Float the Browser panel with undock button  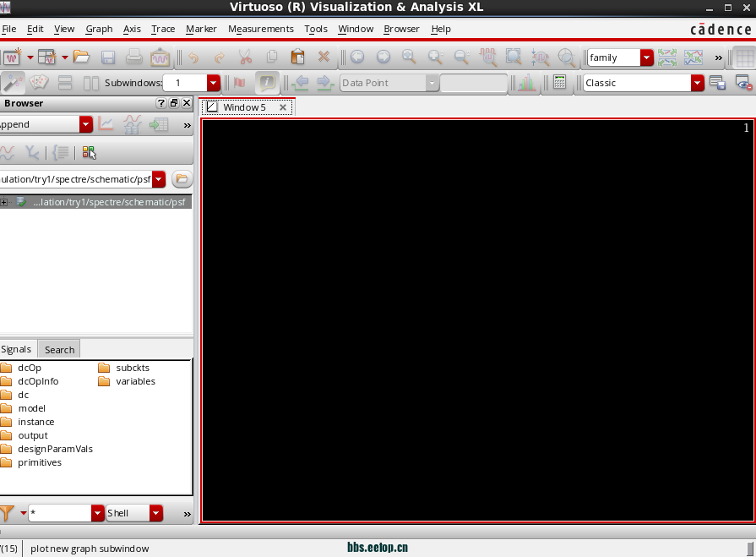(173, 103)
